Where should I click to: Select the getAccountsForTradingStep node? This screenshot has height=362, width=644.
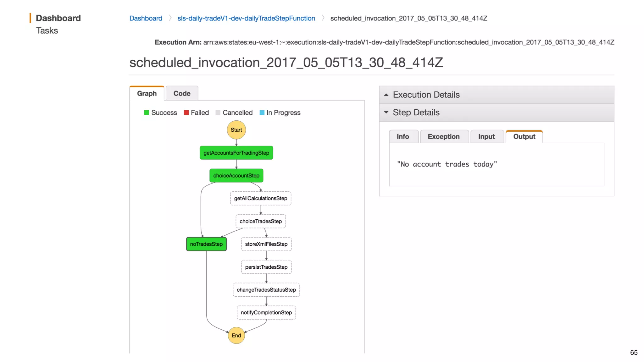(x=236, y=153)
